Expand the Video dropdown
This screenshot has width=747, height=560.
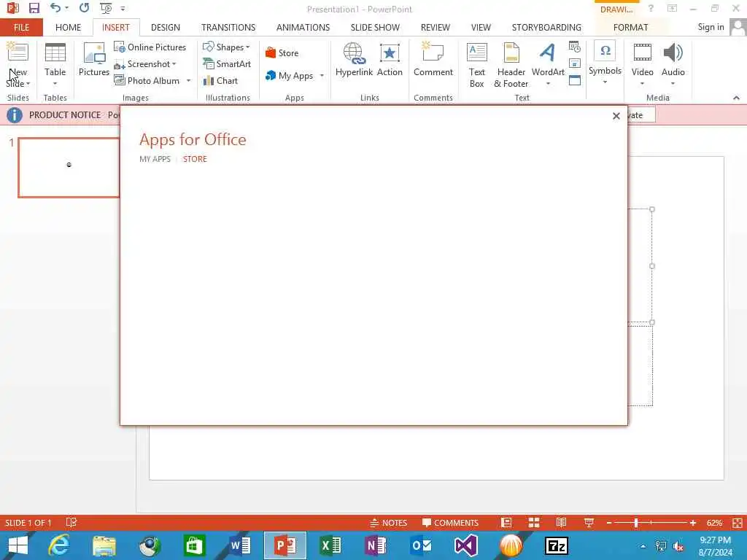coord(642,83)
